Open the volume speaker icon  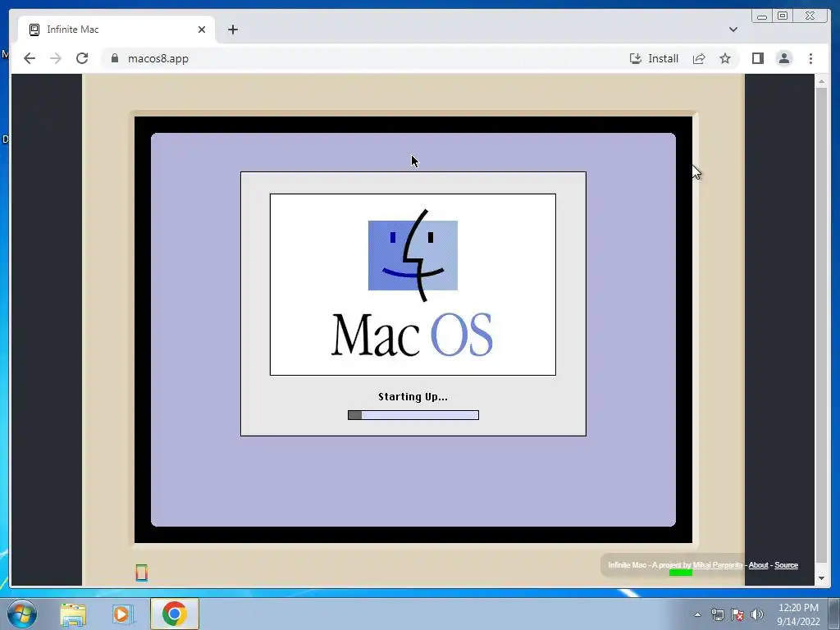757,614
